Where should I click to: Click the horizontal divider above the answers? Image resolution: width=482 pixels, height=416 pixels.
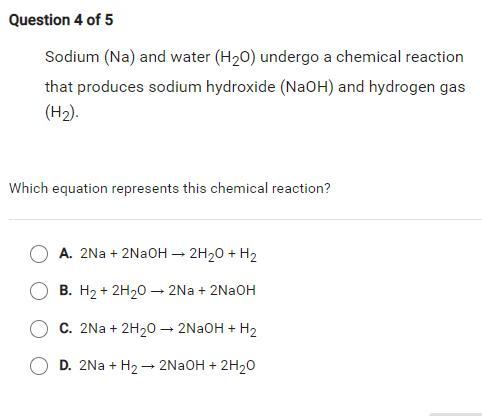(x=245, y=220)
